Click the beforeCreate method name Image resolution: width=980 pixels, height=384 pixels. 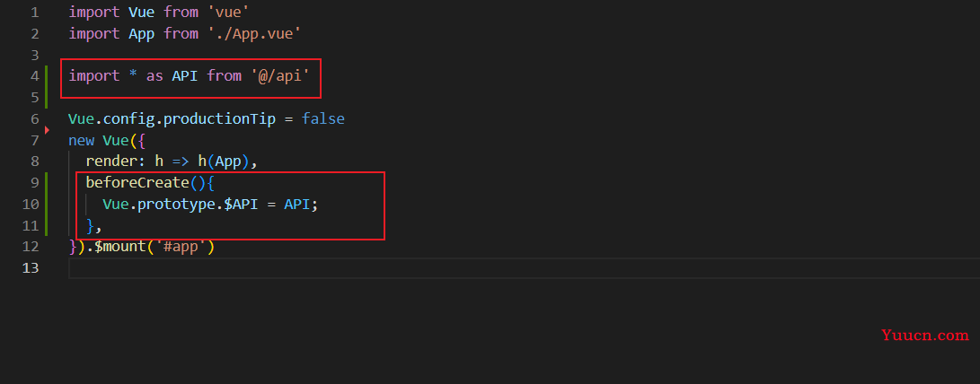[137, 183]
